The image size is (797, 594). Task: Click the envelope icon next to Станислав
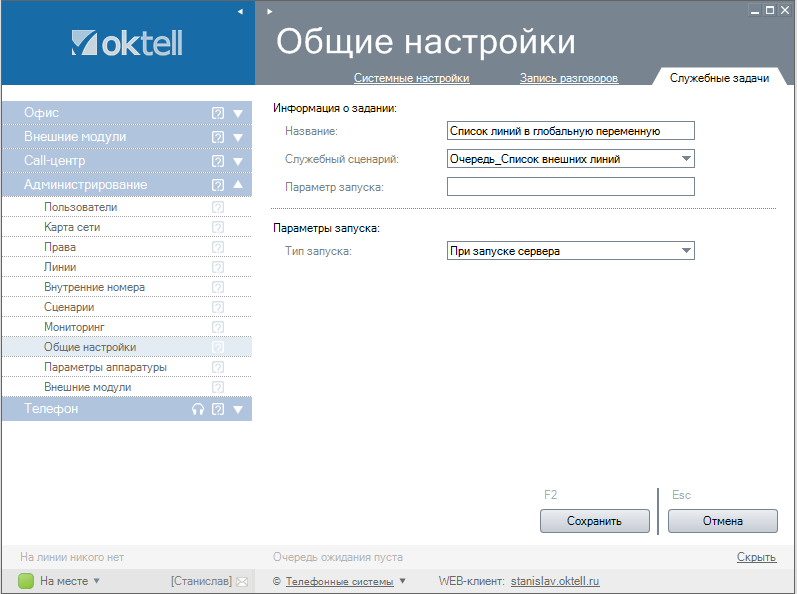pyautogui.click(x=241, y=581)
